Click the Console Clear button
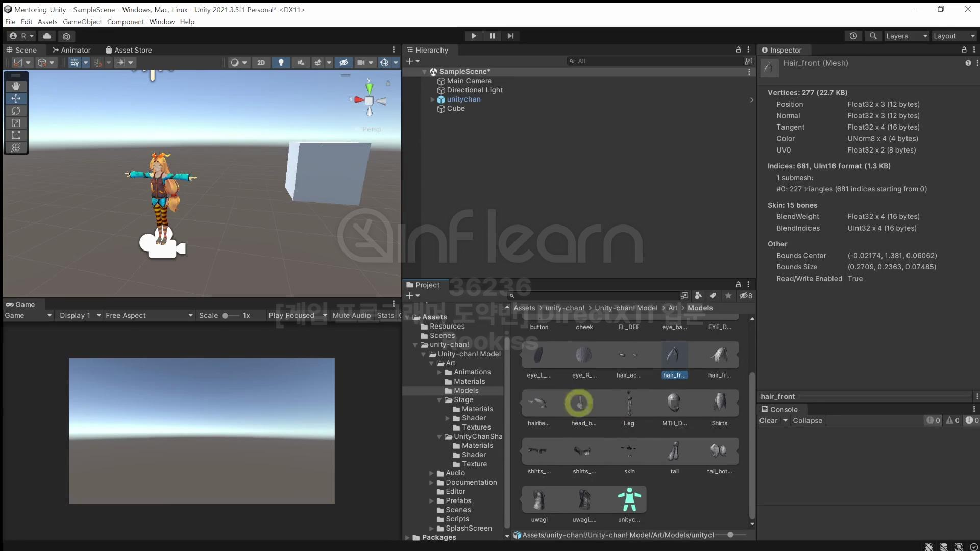 pyautogui.click(x=768, y=421)
